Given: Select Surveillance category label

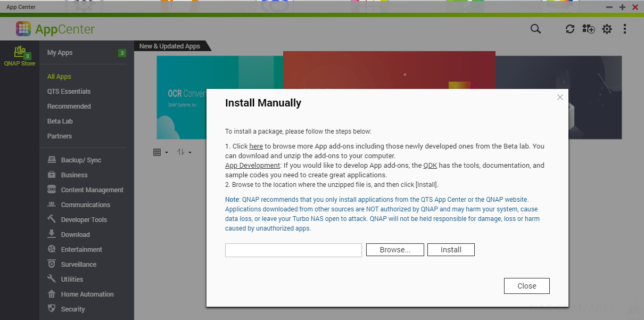Looking at the screenshot, I should pyautogui.click(x=79, y=265).
